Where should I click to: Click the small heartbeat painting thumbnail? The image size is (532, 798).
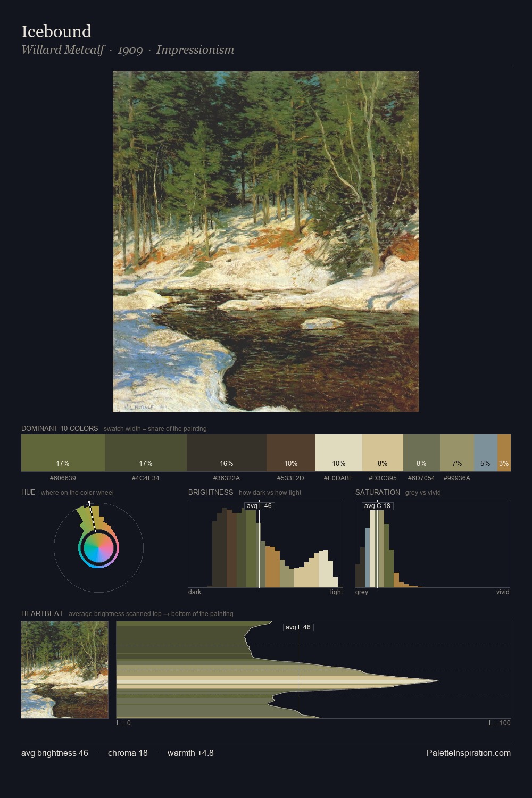coord(65,670)
